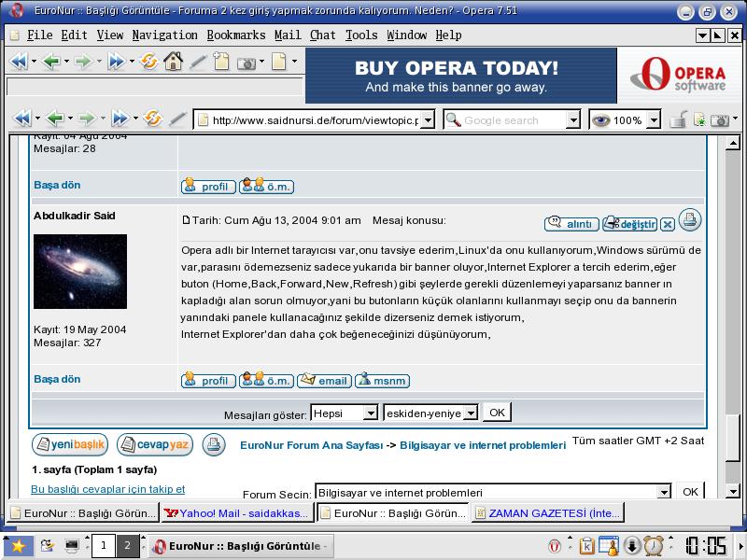747x560 pixels.
Task: Open the File menu
Action: [39, 35]
